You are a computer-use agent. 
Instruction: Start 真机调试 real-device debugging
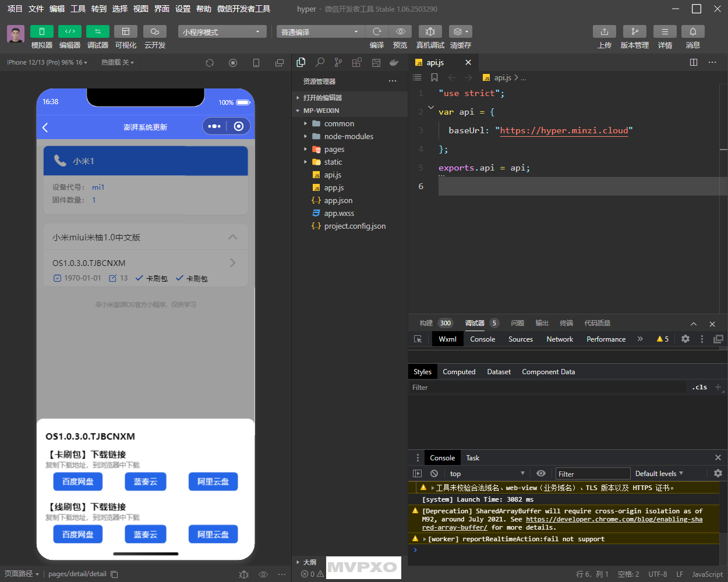coord(430,31)
